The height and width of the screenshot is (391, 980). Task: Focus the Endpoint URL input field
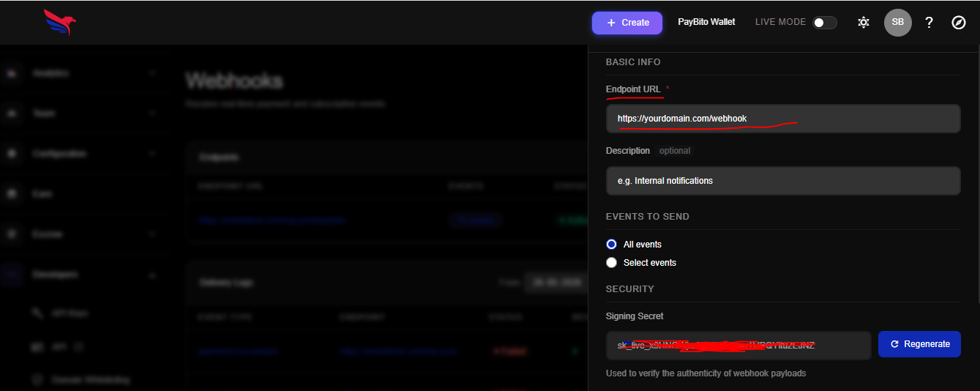click(783, 119)
